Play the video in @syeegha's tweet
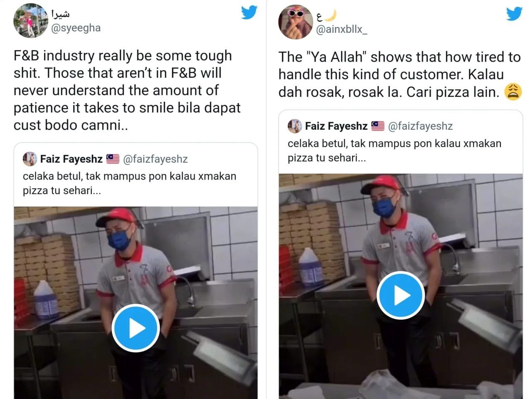 tap(136, 328)
